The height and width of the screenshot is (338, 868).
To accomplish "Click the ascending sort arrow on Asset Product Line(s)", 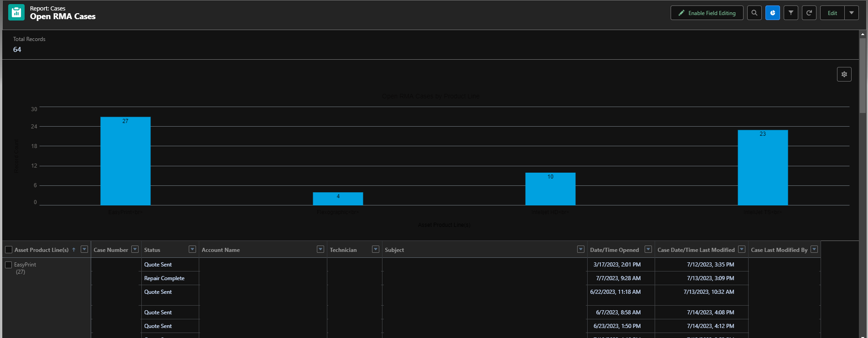I will click(x=74, y=250).
